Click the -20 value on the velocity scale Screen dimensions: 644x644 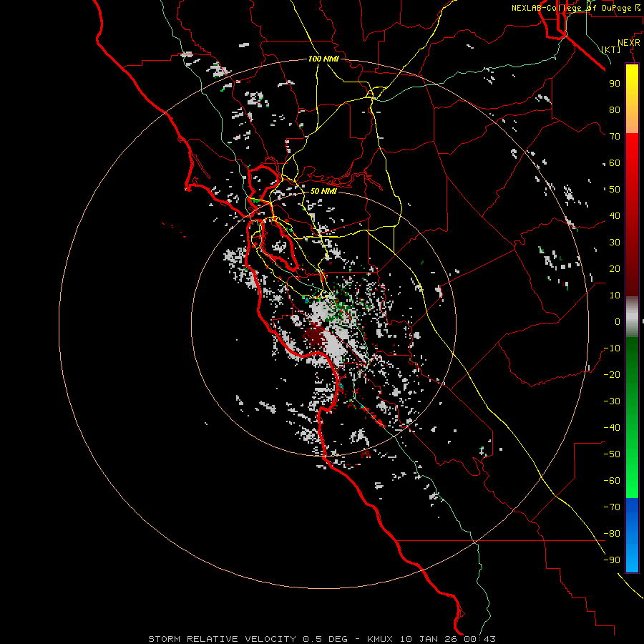(x=612, y=374)
